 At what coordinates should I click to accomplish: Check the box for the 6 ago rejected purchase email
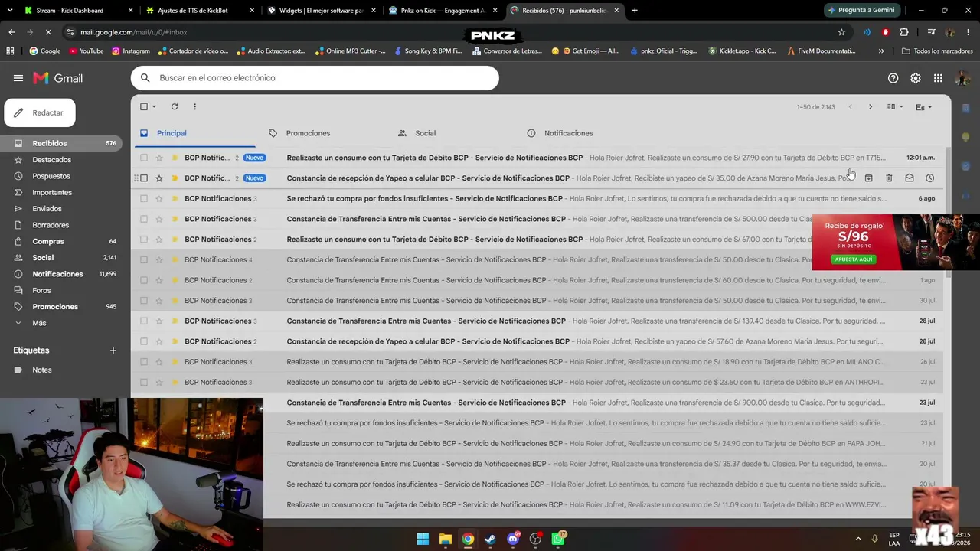144,199
